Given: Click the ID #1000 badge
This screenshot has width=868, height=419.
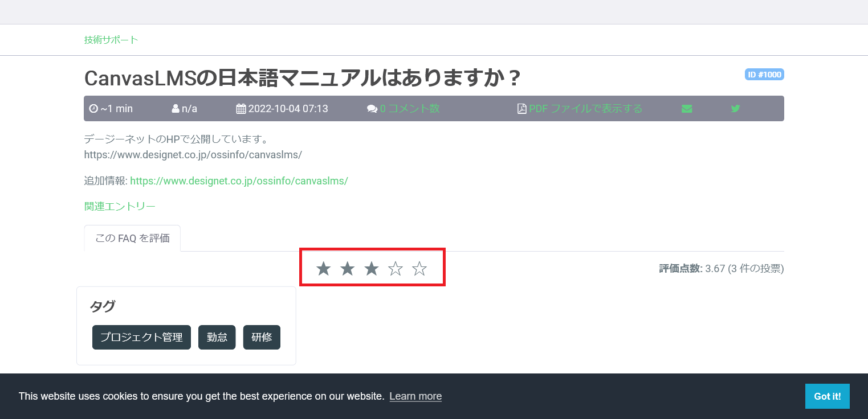Looking at the screenshot, I should 764,75.
